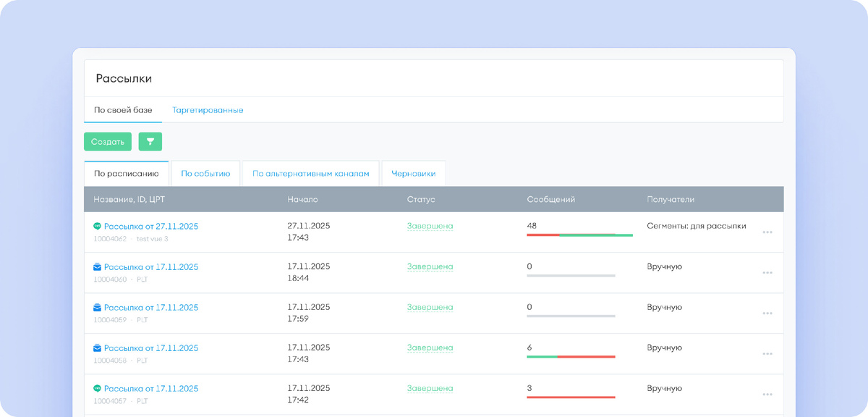Click the 'Получатели' column header
The width and height of the screenshot is (868, 417).
point(671,199)
